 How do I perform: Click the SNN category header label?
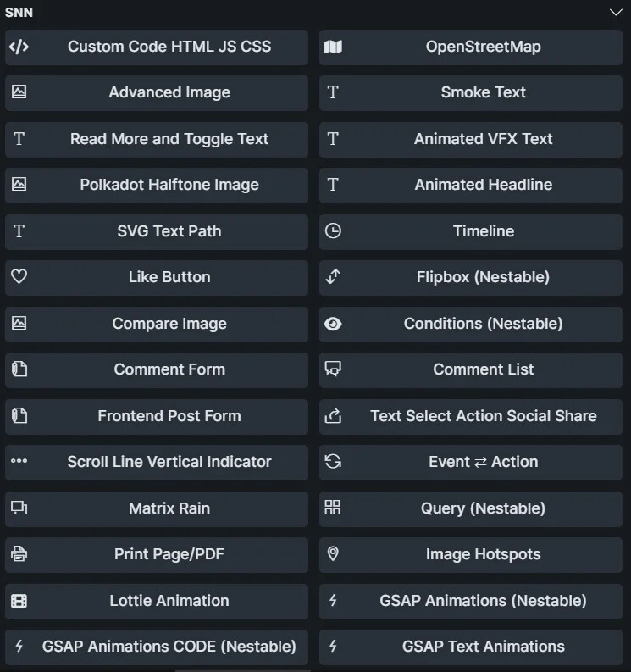(19, 13)
